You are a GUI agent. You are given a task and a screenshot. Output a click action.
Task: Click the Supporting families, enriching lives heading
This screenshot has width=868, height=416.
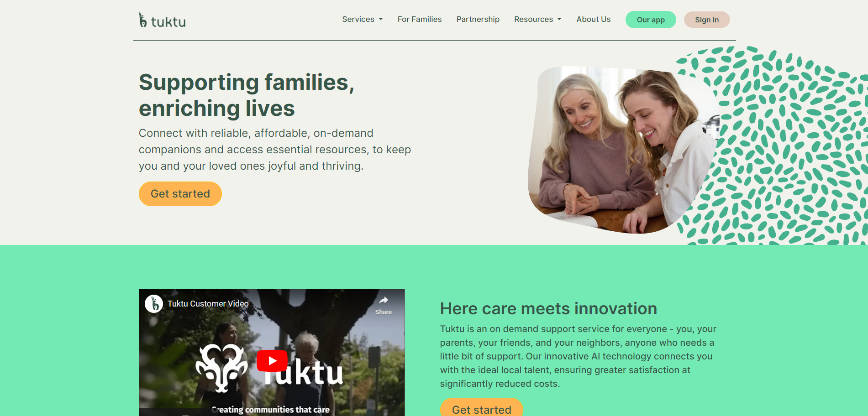click(247, 95)
